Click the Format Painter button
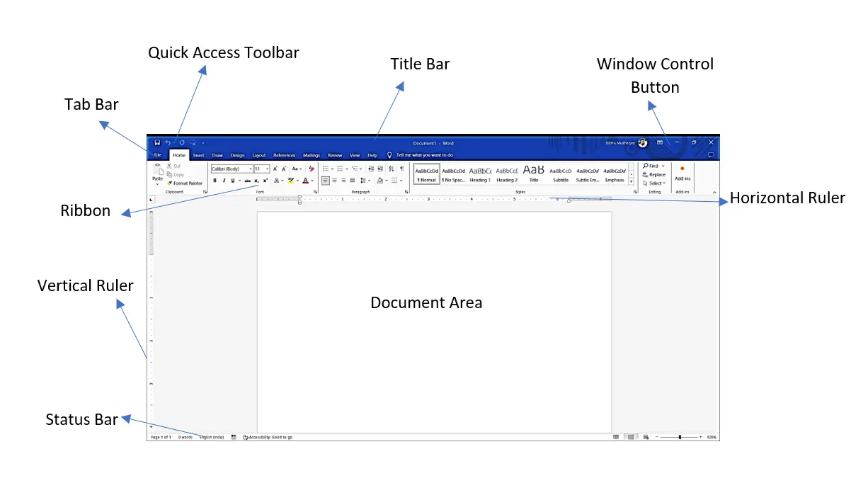The height and width of the screenshot is (500, 868). [185, 183]
